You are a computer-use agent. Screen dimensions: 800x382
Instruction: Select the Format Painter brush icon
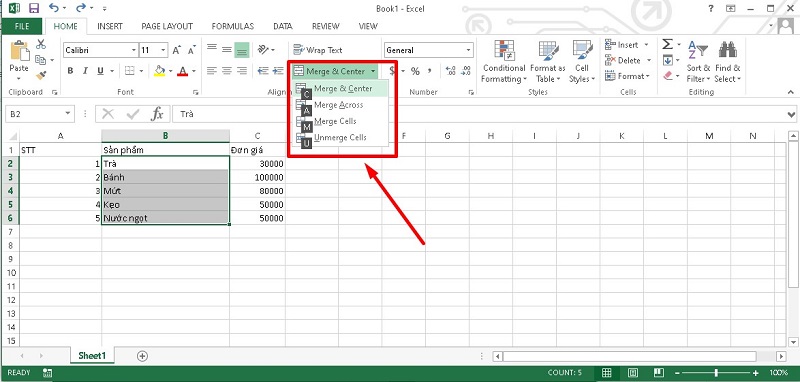pos(41,75)
